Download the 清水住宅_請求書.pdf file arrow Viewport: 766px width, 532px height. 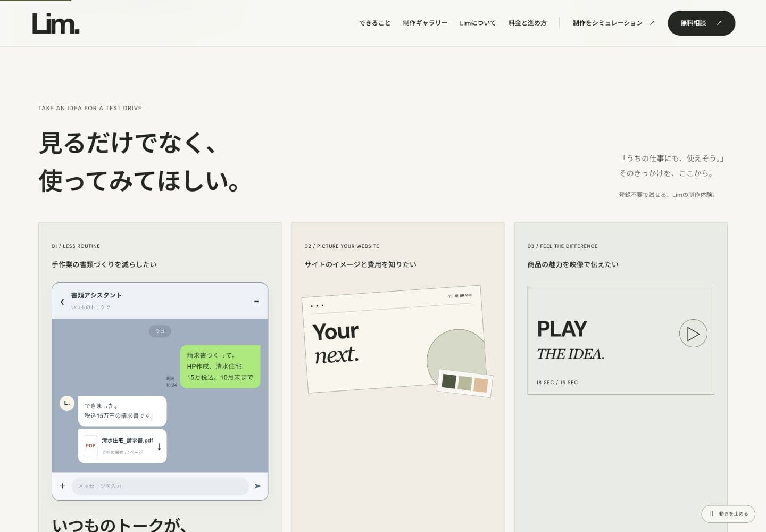(159, 446)
